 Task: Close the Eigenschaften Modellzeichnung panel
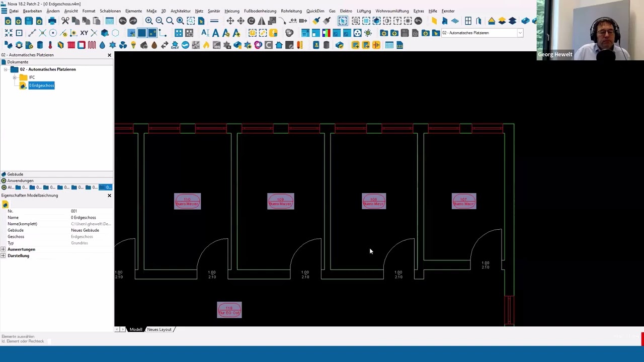109,195
